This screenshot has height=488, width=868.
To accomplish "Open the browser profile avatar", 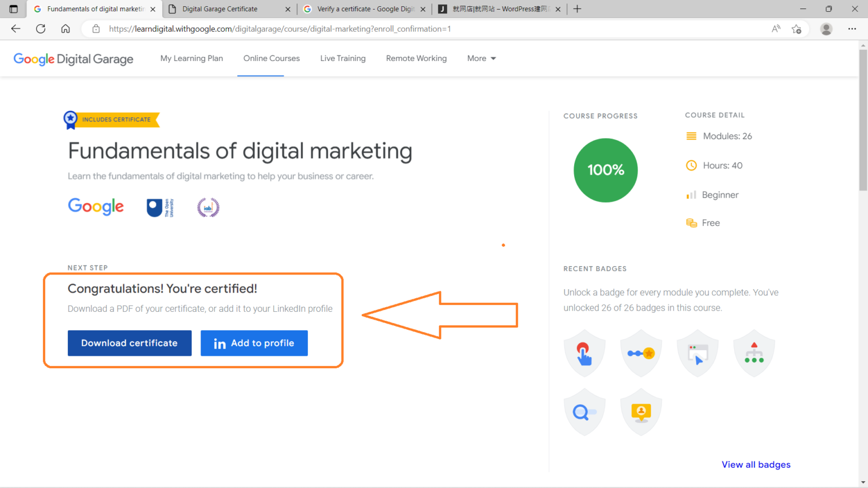I will pos(826,29).
